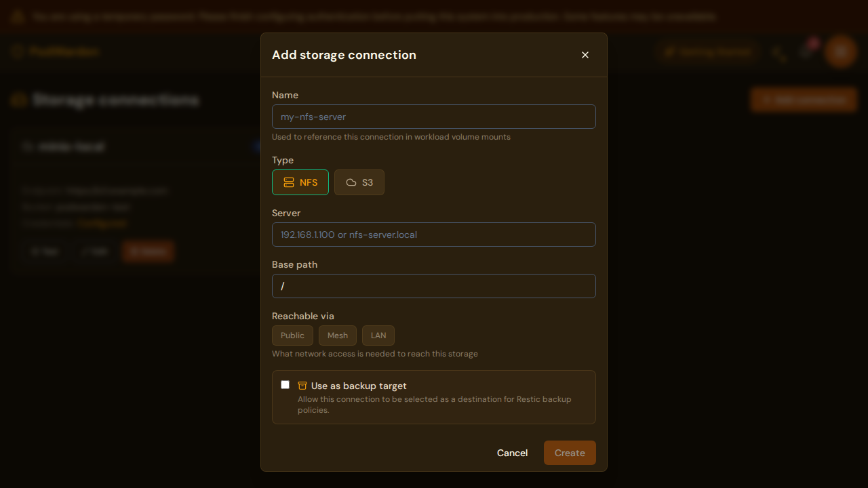868x488 pixels.
Task: Click the notifications bell icon in the header
Action: (x=806, y=52)
